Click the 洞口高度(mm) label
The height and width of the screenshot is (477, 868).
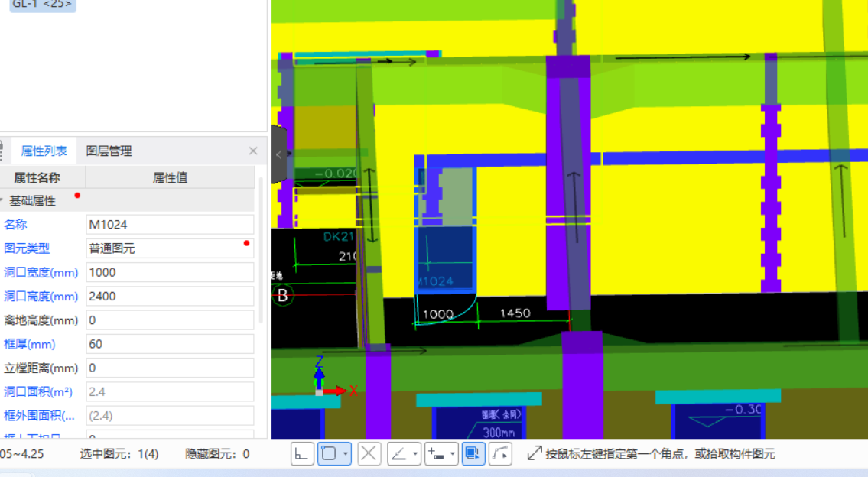coord(41,296)
